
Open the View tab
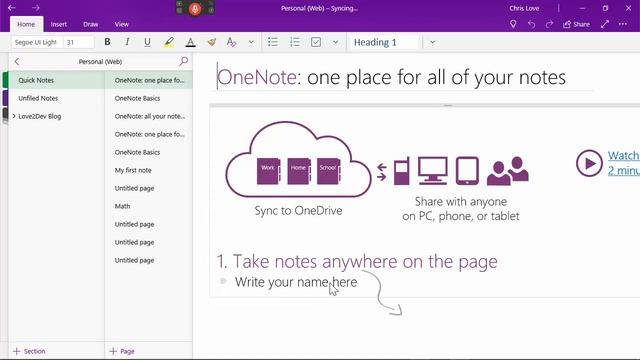[x=122, y=24]
